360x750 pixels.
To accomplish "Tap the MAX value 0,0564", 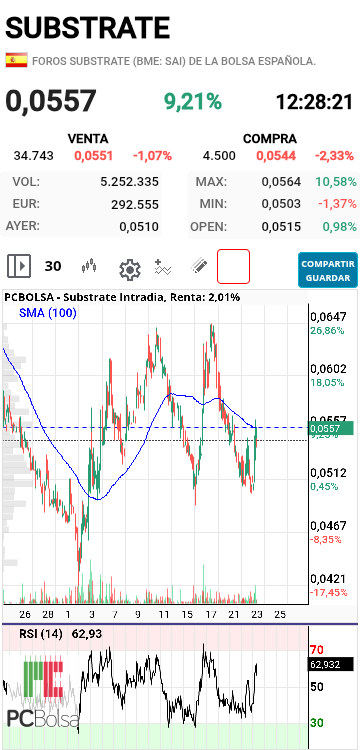I will pyautogui.click(x=281, y=182).
